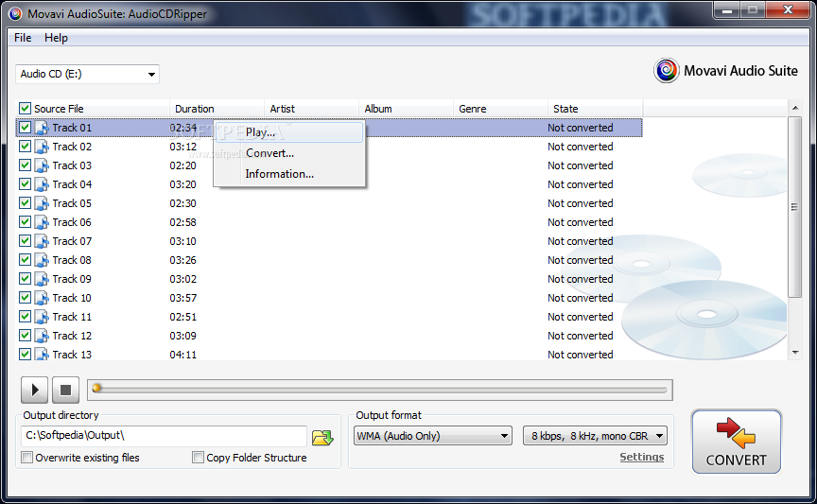The width and height of the screenshot is (817, 504).
Task: Open the Settings link
Action: coord(641,457)
